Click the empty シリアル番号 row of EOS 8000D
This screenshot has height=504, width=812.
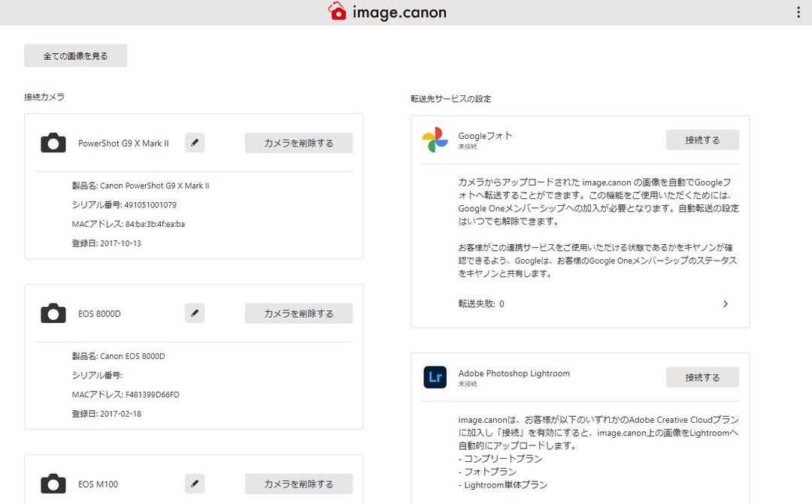[x=97, y=375]
